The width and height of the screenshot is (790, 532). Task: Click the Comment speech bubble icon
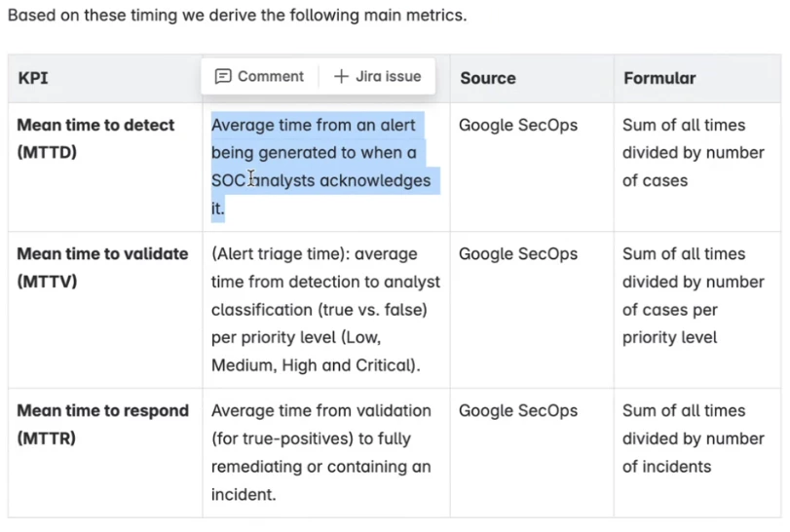pyautogui.click(x=223, y=76)
